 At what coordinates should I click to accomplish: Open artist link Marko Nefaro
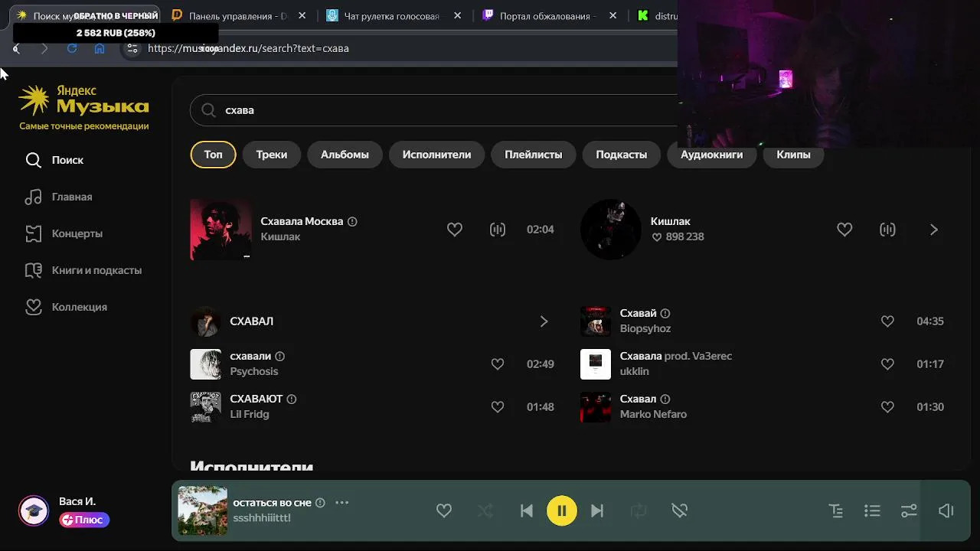[653, 415]
